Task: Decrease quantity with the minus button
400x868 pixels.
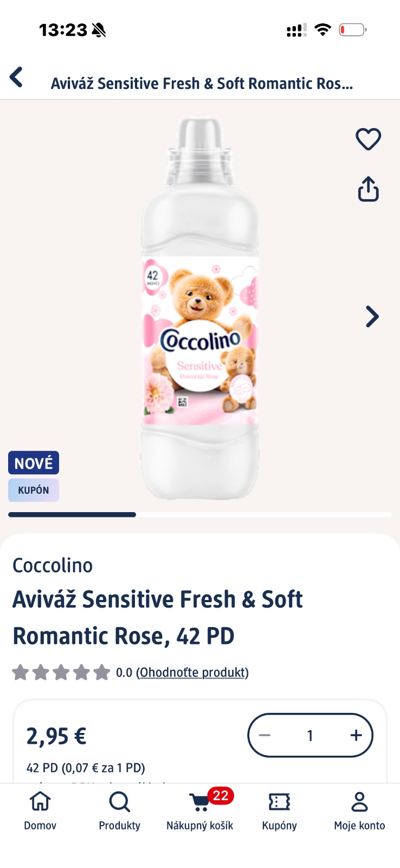Action: [265, 736]
